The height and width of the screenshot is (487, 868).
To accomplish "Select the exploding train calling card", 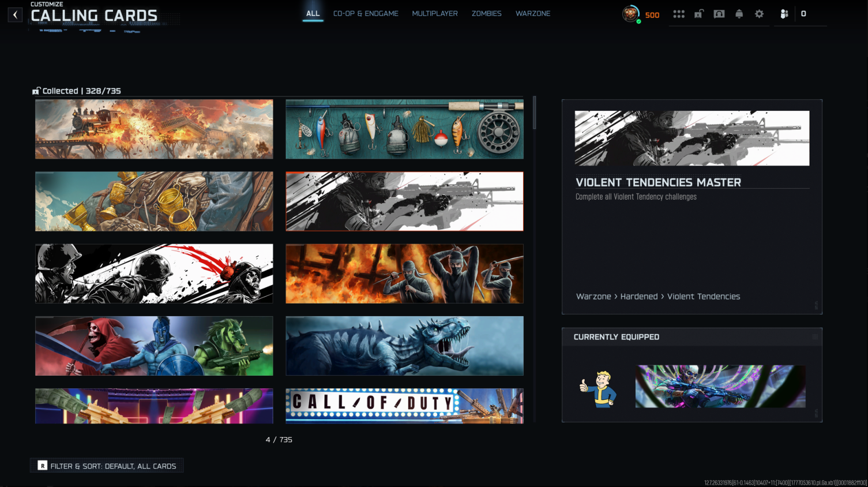I will 154,129.
